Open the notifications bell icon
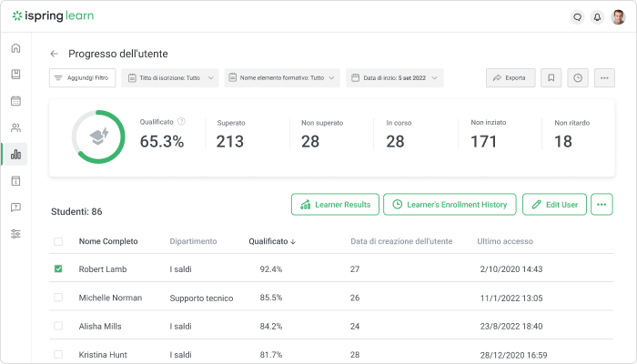637x364 pixels. click(x=598, y=16)
